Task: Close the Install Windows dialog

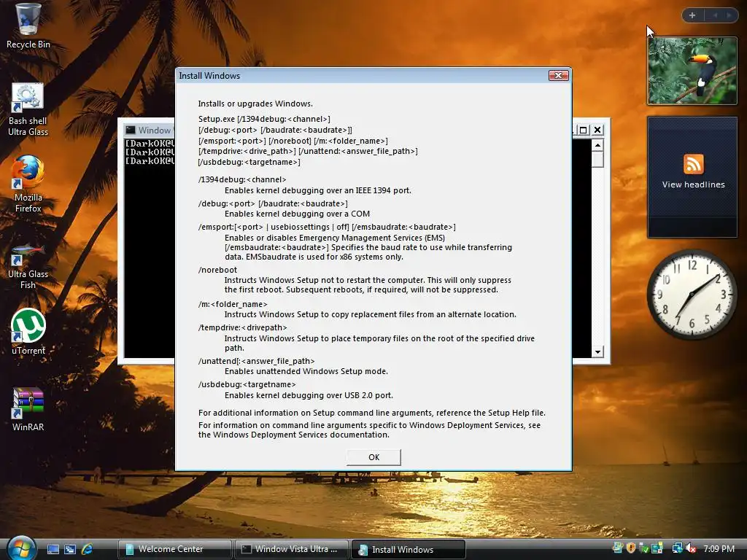Action: coord(558,75)
